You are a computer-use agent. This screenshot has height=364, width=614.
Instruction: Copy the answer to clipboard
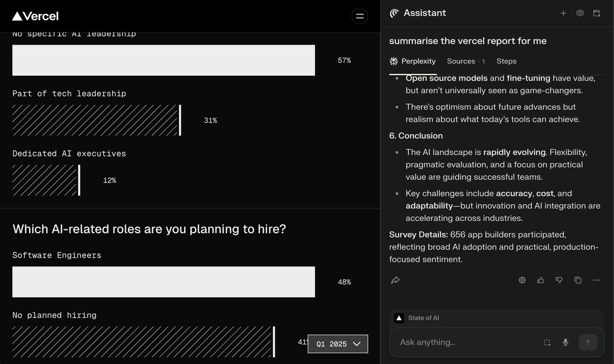tap(578, 280)
